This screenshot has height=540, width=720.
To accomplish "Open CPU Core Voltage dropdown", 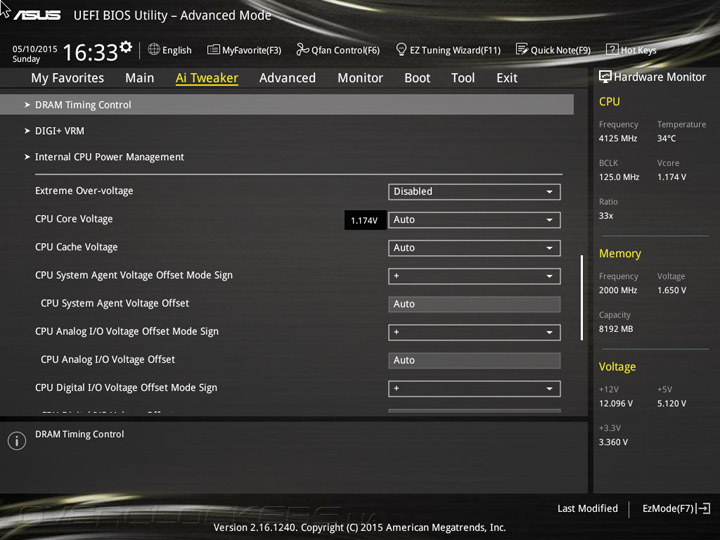I will coord(474,220).
